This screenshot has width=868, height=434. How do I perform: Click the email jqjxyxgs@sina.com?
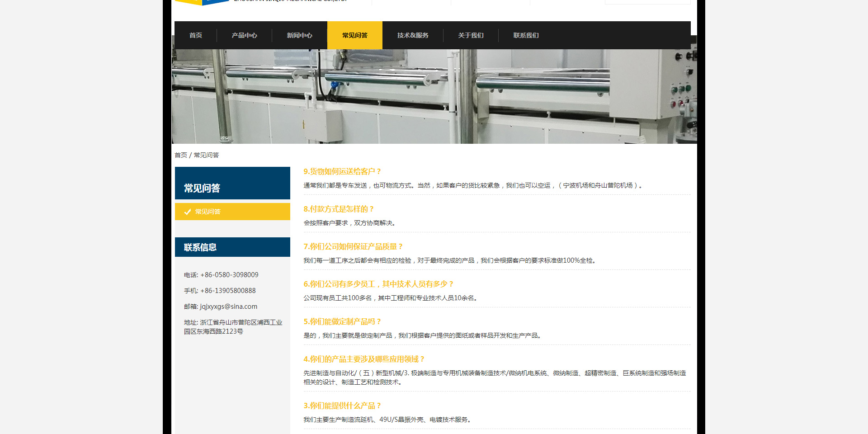pyautogui.click(x=228, y=307)
